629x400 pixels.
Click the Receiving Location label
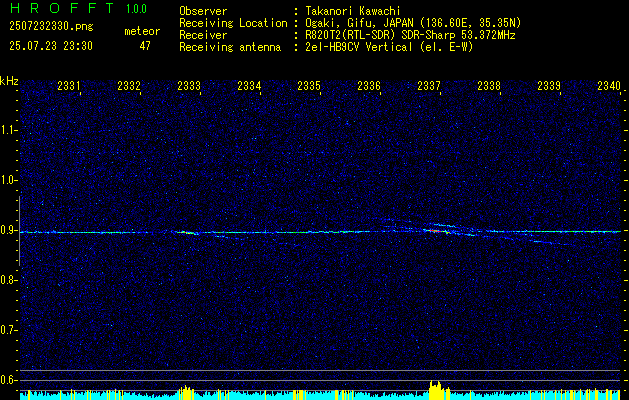point(233,23)
